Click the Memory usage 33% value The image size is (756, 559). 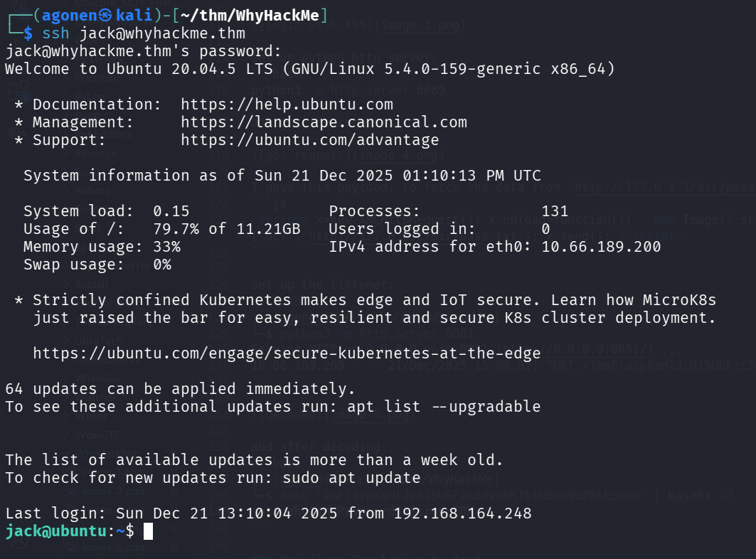pyautogui.click(x=166, y=247)
